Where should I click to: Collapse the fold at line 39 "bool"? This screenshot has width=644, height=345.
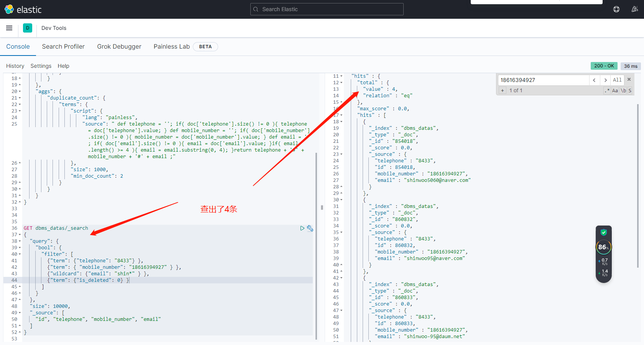coord(20,248)
